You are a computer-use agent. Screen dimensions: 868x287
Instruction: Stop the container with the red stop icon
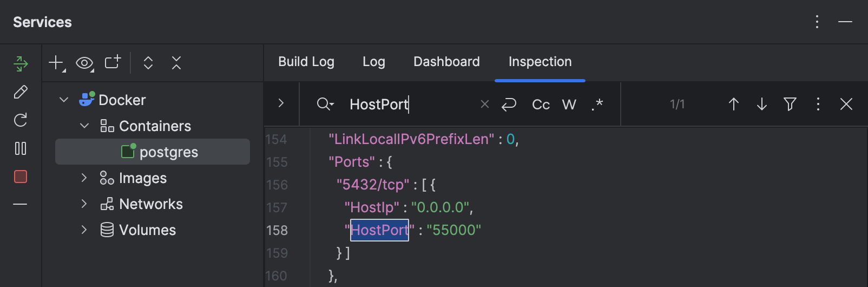(x=21, y=177)
